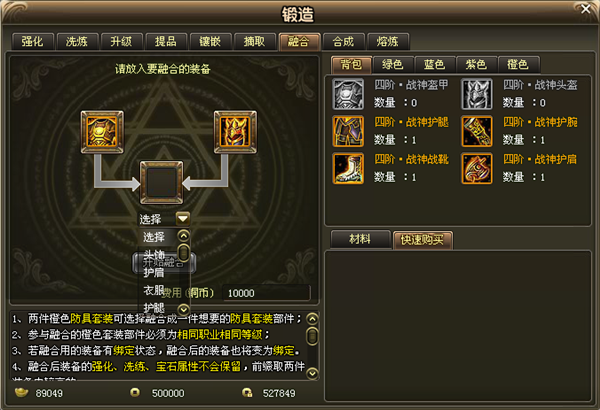Select the 四阶·战神盔甲 armor icon in backpack
This screenshot has height=410, width=600.
click(x=348, y=94)
